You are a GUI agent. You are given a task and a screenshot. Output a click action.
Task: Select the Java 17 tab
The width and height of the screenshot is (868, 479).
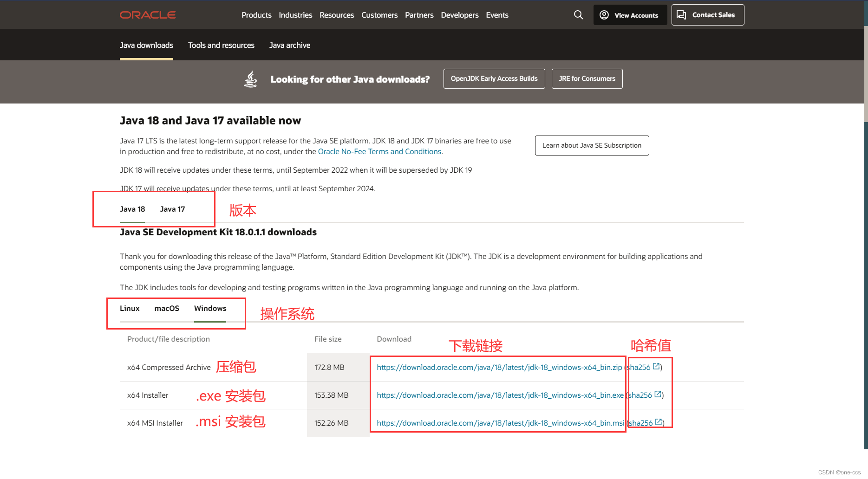(x=172, y=209)
